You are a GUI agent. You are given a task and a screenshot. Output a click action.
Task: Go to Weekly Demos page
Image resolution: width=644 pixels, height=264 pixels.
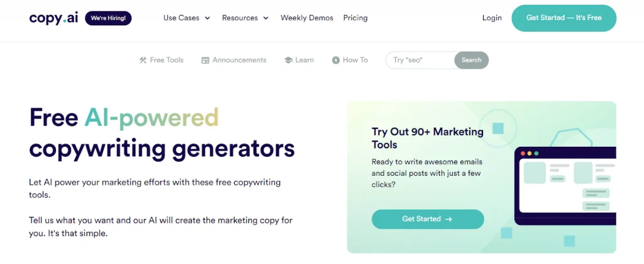[307, 18]
